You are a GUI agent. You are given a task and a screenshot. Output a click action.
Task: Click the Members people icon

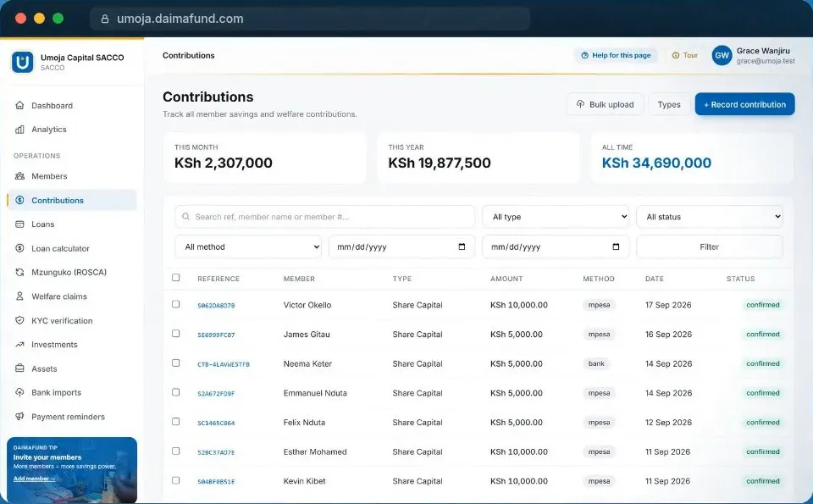point(19,176)
